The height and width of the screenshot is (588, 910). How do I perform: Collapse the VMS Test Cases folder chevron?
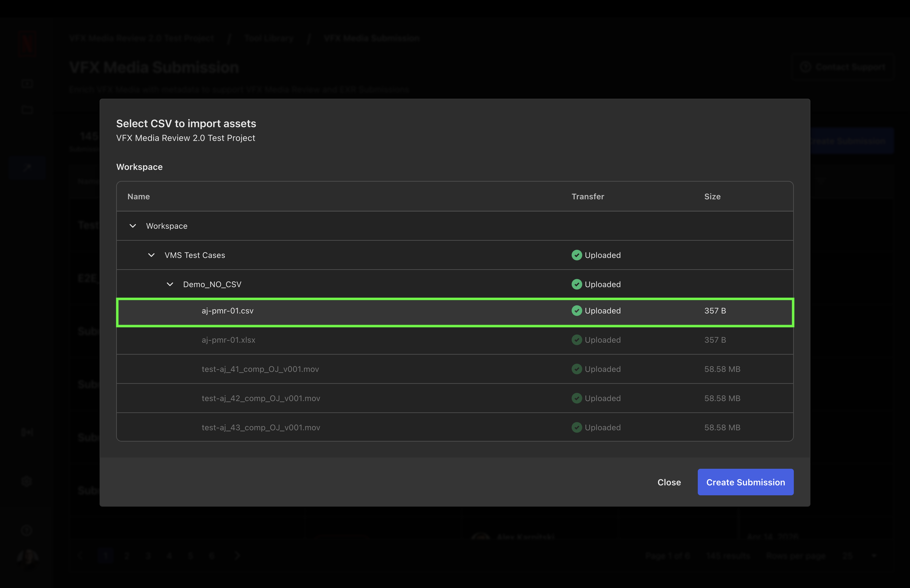[x=151, y=255]
